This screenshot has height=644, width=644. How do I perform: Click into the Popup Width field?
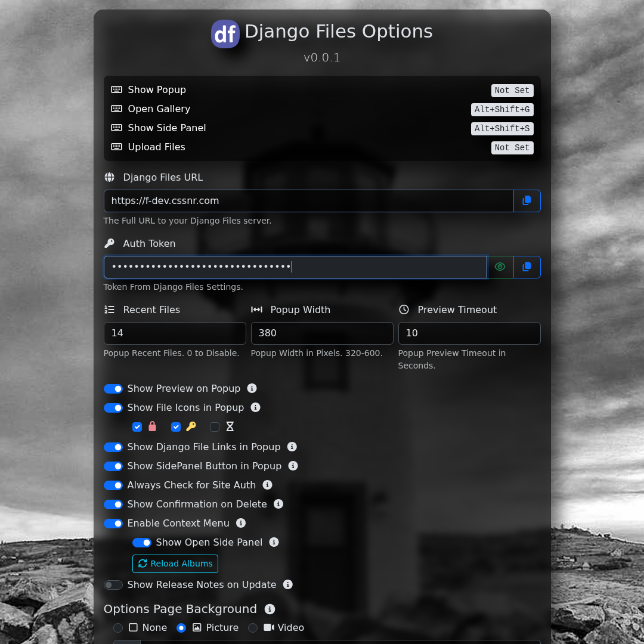pos(322,333)
